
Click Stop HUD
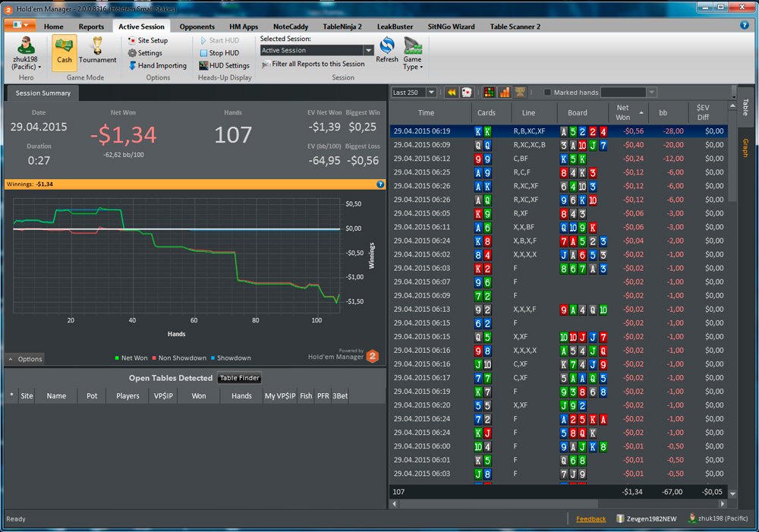219,53
